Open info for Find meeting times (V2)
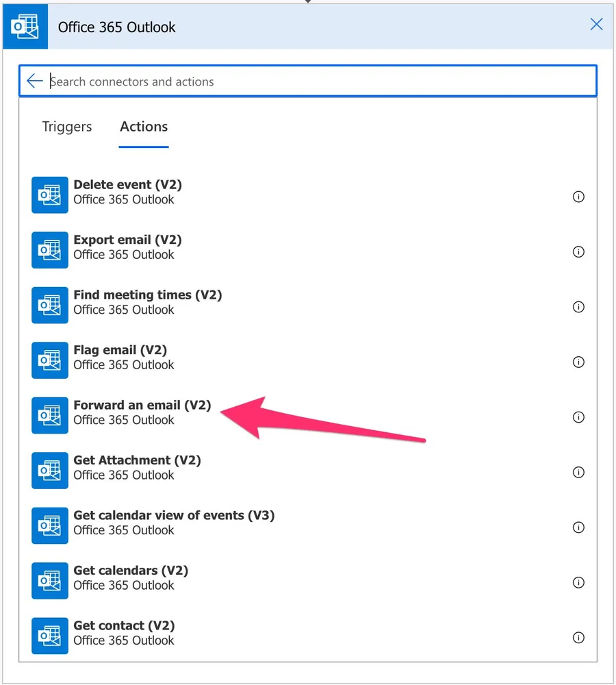Viewport: 616px width, 685px height. [578, 307]
